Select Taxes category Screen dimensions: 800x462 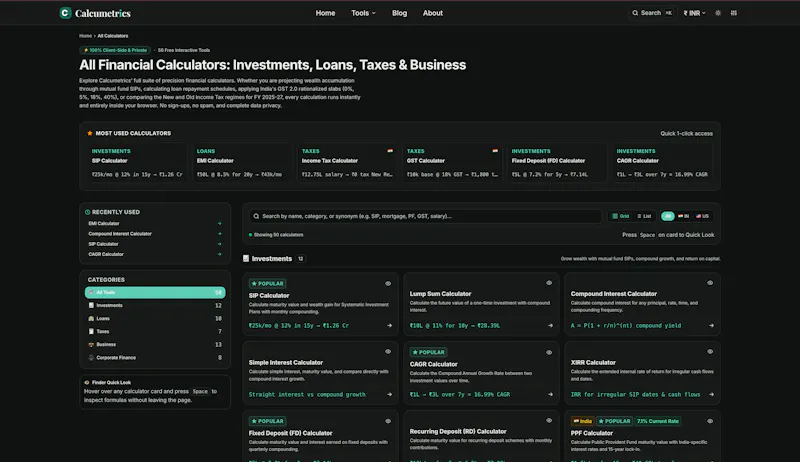155,331
